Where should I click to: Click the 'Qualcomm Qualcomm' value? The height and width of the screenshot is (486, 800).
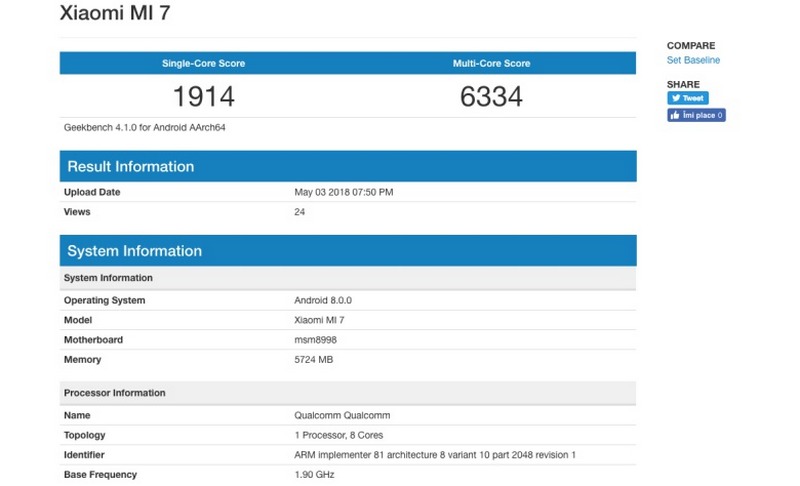[x=342, y=416]
